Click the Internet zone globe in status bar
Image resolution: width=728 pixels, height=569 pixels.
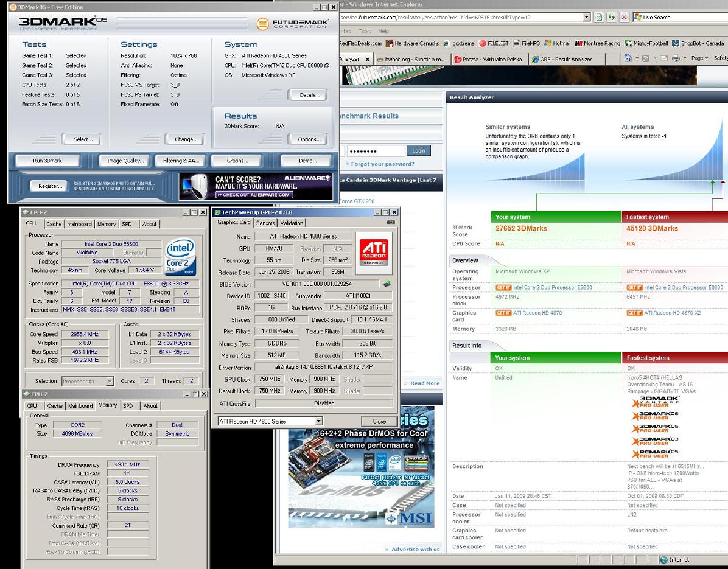(x=663, y=560)
